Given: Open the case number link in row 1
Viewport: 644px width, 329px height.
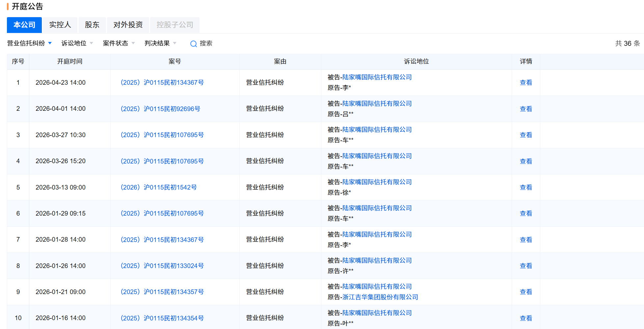Looking at the screenshot, I should 162,82.
